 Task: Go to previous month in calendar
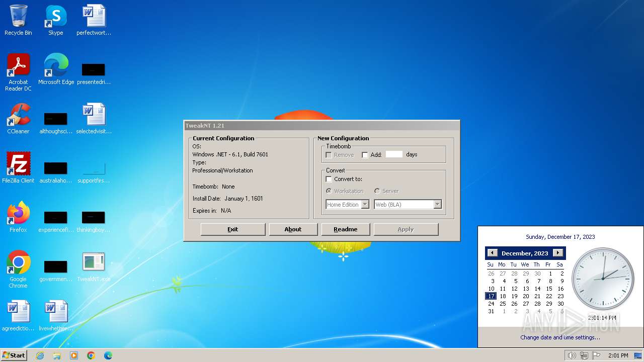(x=492, y=253)
